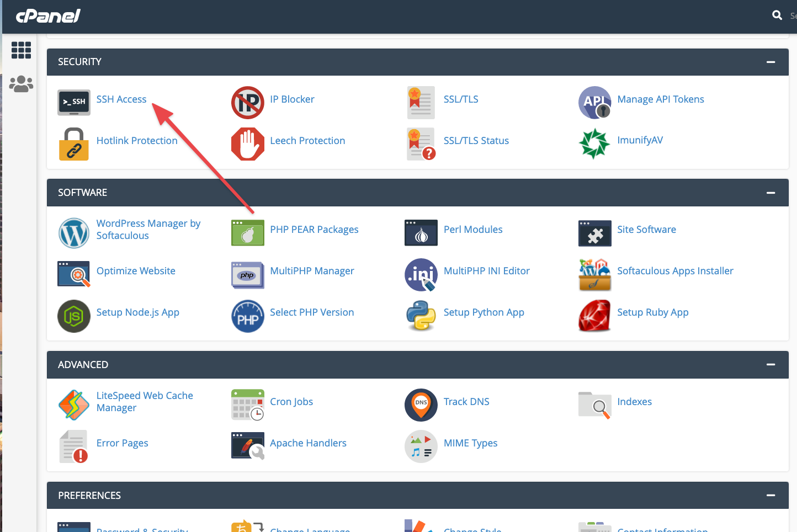Screen dimensions: 797x532
Task: Open the MultiPHP Manager link
Action: coord(312,271)
